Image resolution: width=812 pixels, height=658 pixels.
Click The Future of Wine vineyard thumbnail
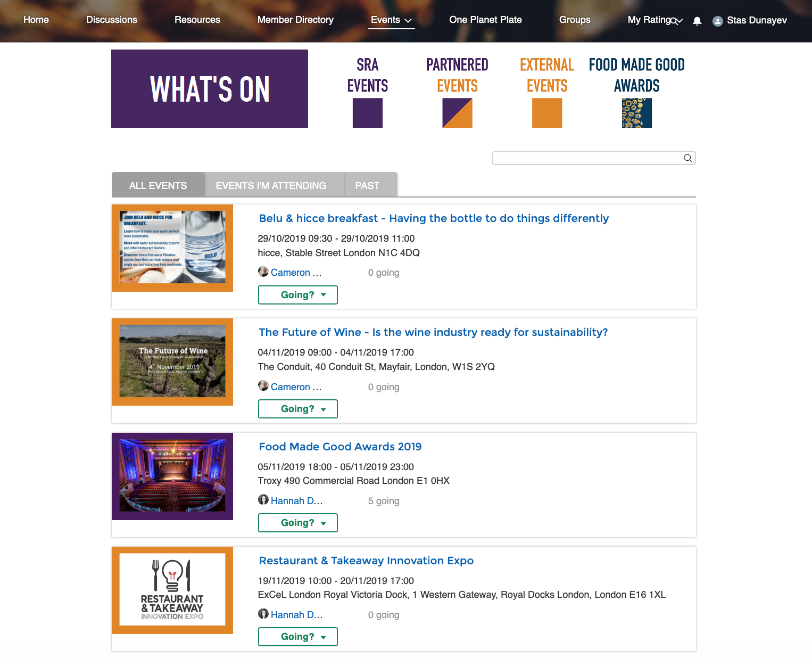coord(172,362)
